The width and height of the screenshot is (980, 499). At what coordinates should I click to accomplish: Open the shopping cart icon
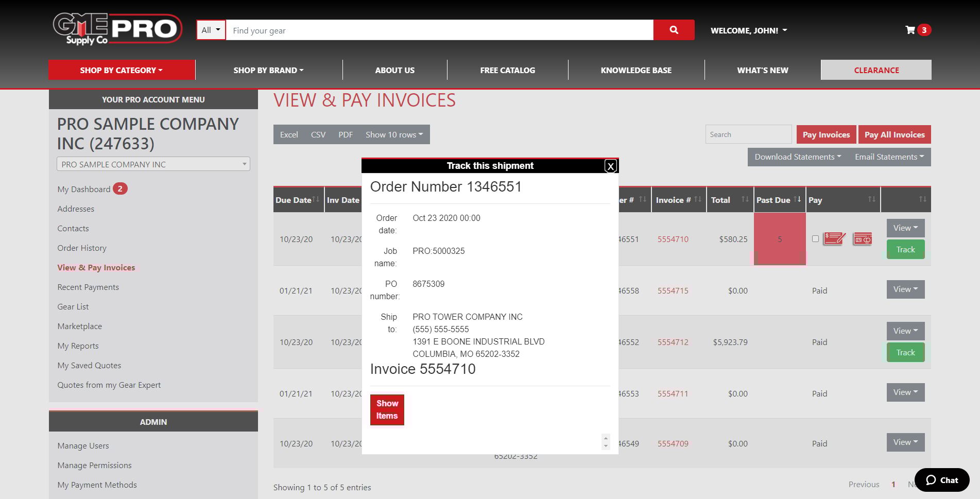[x=910, y=30]
